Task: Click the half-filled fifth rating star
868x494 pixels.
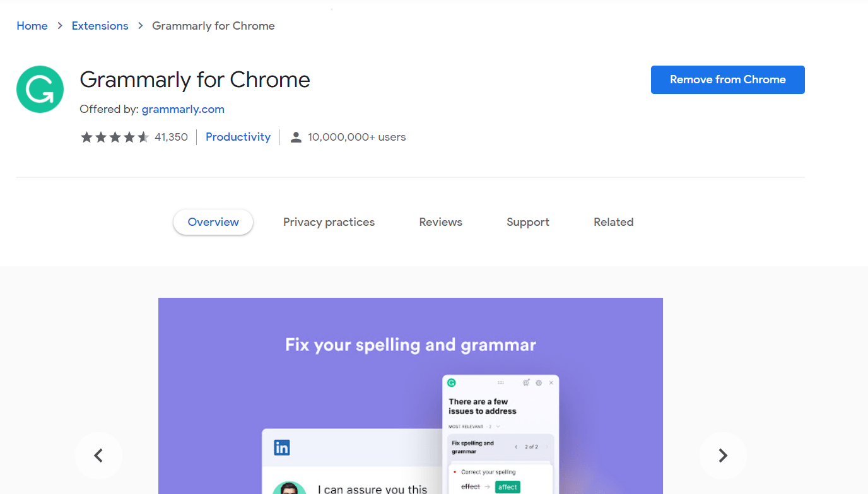Action: coord(144,136)
